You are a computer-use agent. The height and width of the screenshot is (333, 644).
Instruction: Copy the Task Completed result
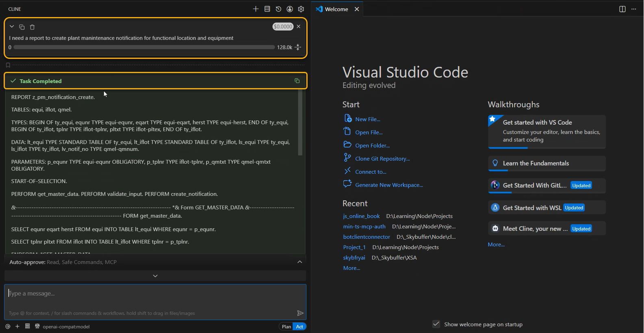coord(297,81)
